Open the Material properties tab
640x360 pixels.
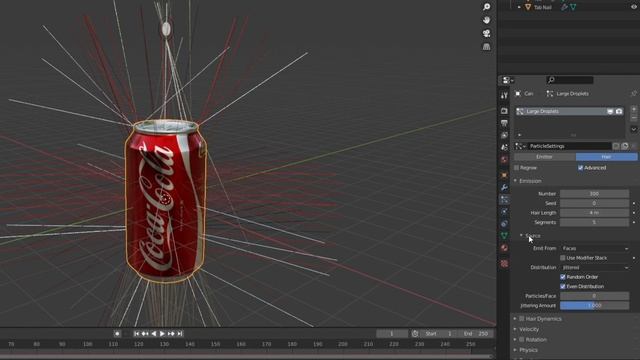pyautogui.click(x=504, y=248)
